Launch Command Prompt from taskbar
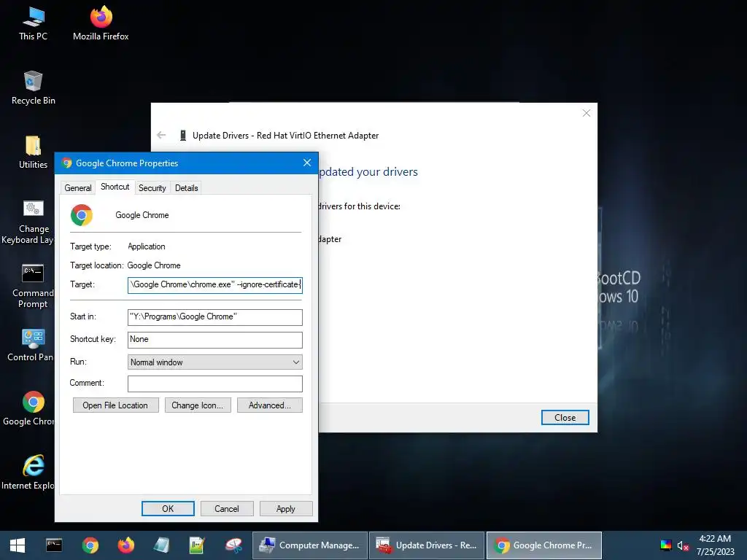Image resolution: width=747 pixels, height=560 pixels. 54,545
